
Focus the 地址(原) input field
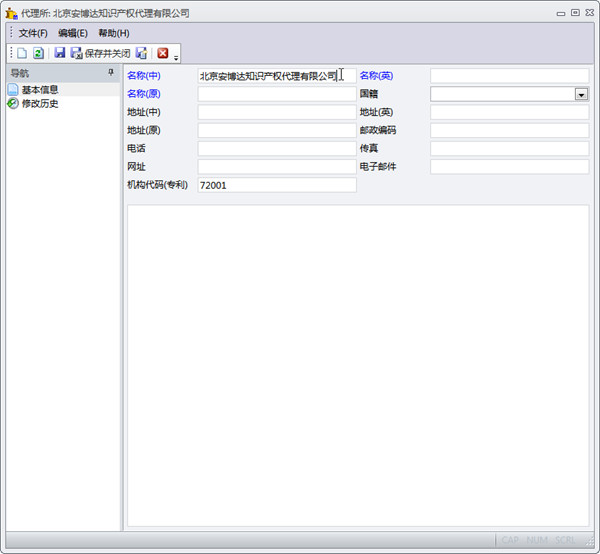[x=277, y=130]
